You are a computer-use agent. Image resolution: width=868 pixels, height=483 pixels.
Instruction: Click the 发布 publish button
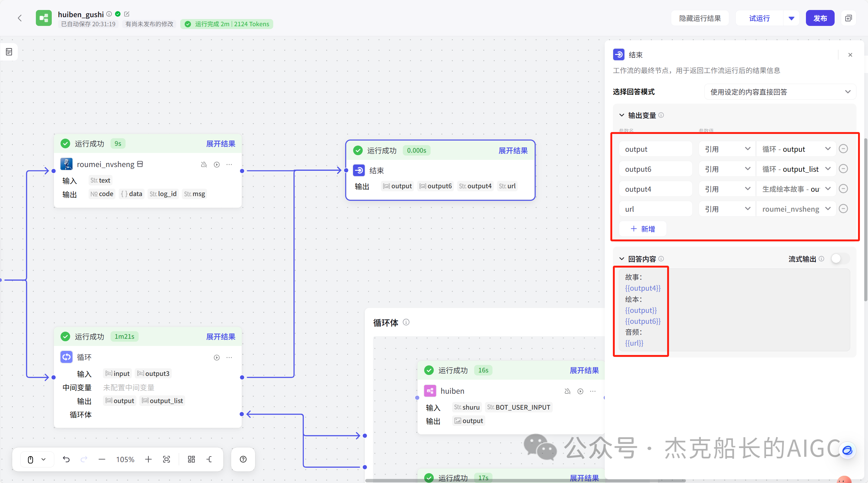click(x=820, y=18)
